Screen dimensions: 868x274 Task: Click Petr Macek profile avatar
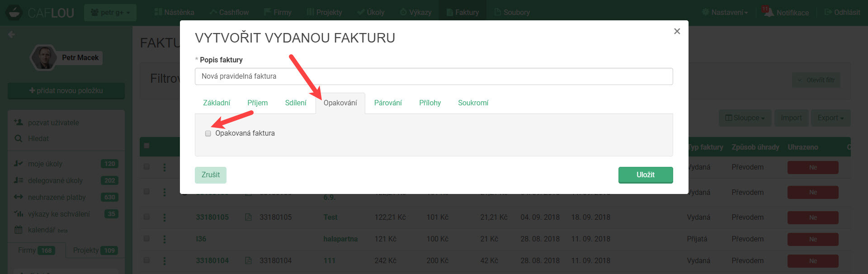44,58
